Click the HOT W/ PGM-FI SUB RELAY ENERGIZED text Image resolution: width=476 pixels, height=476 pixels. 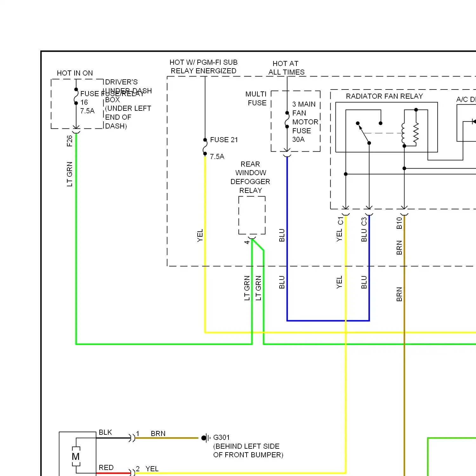[x=203, y=67]
